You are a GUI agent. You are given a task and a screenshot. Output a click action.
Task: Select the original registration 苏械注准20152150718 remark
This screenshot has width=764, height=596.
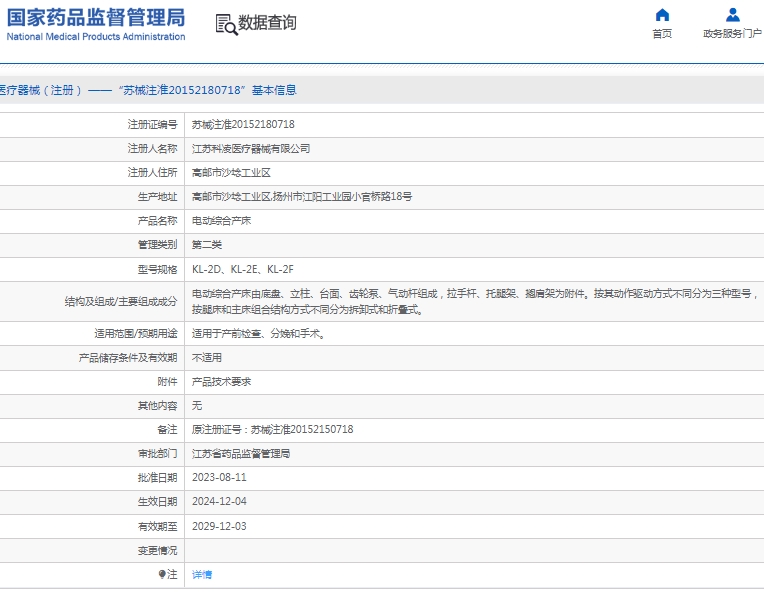click(272, 429)
